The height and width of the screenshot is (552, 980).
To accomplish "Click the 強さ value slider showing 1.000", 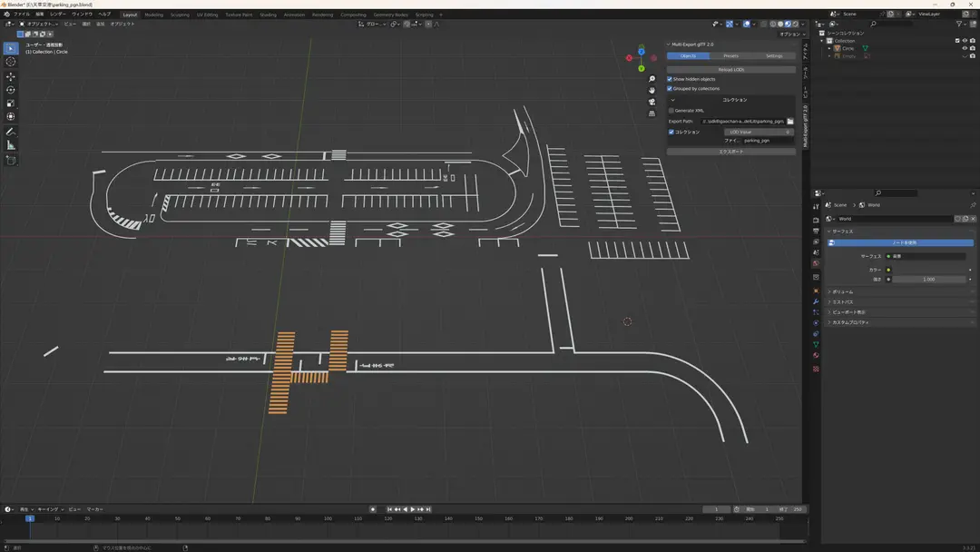I will pyautogui.click(x=929, y=280).
